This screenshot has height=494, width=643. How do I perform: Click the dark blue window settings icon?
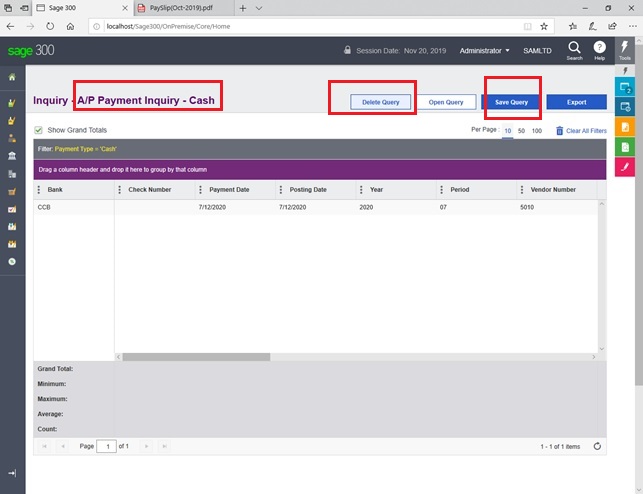(x=625, y=107)
